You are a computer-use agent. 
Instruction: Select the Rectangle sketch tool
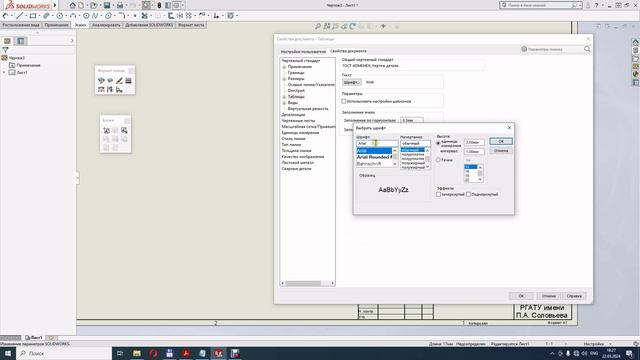pos(33,16)
